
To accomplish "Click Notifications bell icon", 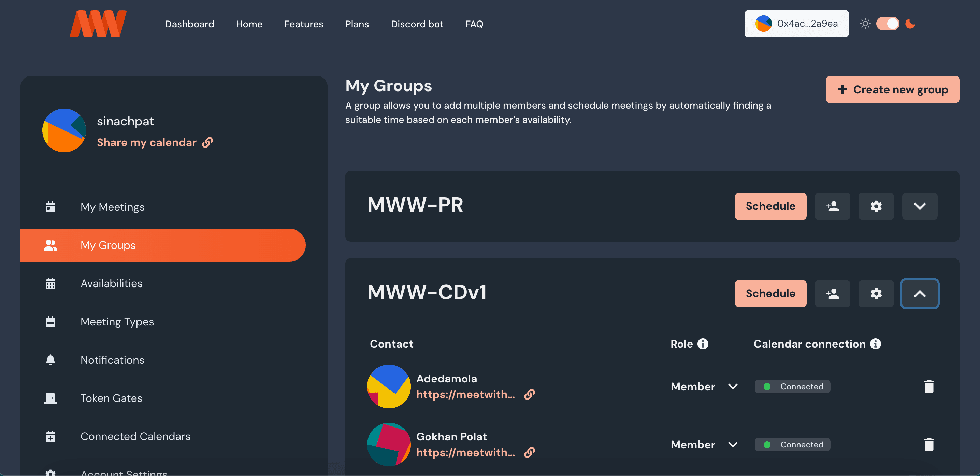I will pos(50,360).
